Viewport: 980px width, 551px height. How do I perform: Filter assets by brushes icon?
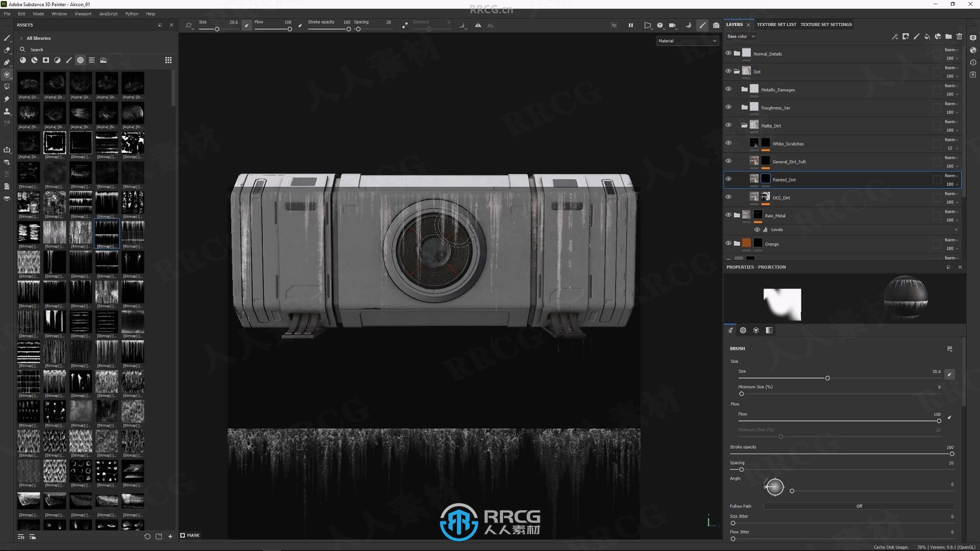pyautogui.click(x=69, y=60)
